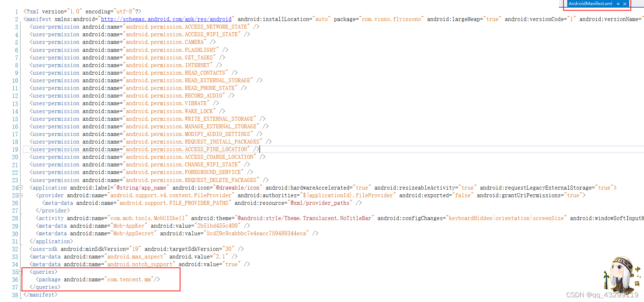This screenshot has width=644, height=302.
Task: Click the Mob-AppSecret meta-data name
Action: click(134, 233)
